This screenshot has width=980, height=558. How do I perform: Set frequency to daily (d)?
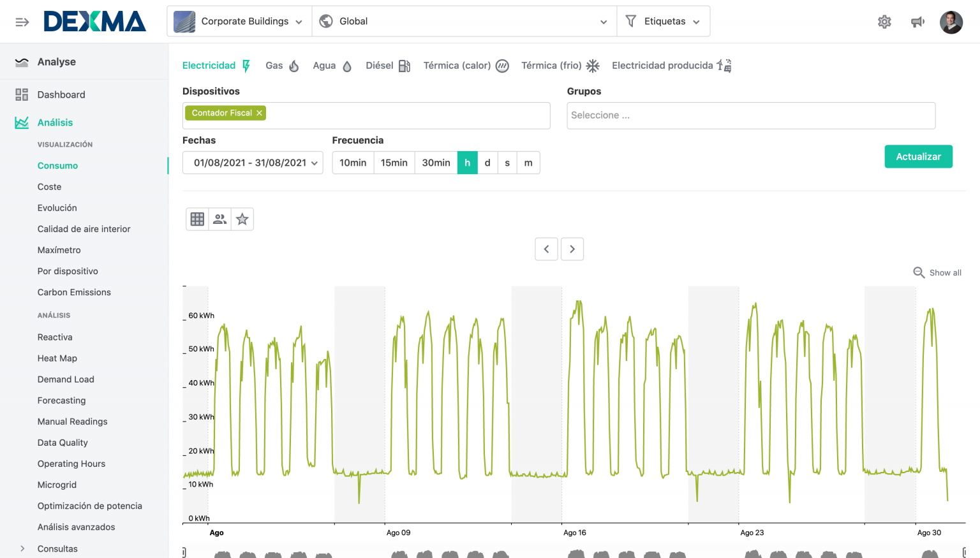(x=487, y=163)
